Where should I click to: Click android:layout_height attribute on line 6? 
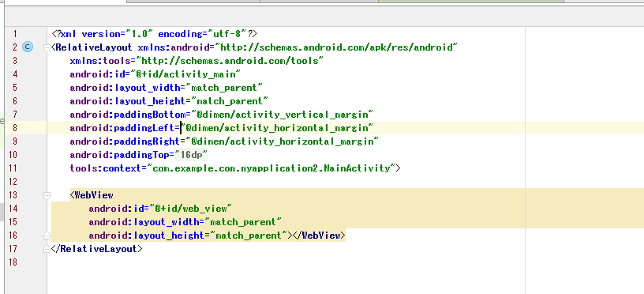pyautogui.click(x=128, y=101)
